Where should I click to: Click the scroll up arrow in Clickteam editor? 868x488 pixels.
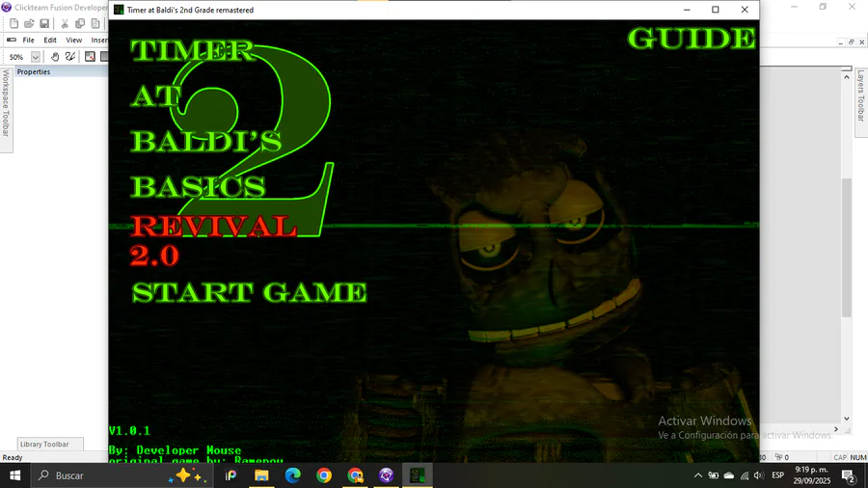847,77
